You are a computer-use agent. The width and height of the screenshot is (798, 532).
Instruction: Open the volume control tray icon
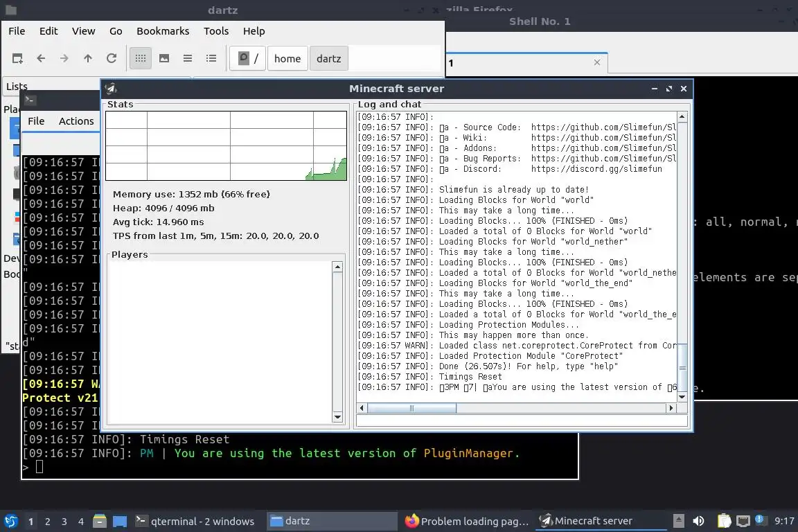(699, 521)
